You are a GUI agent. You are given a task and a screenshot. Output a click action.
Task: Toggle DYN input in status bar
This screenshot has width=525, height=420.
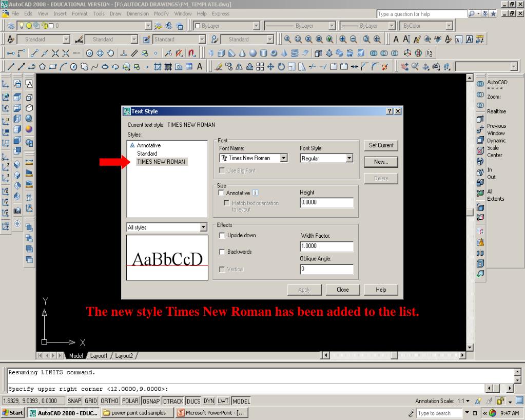[209, 401]
